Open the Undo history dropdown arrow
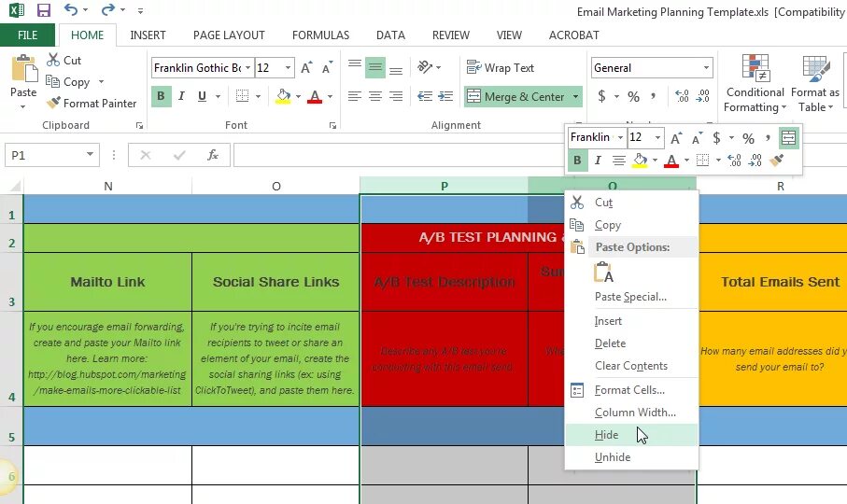The width and height of the screenshot is (847, 504). pyautogui.click(x=85, y=9)
